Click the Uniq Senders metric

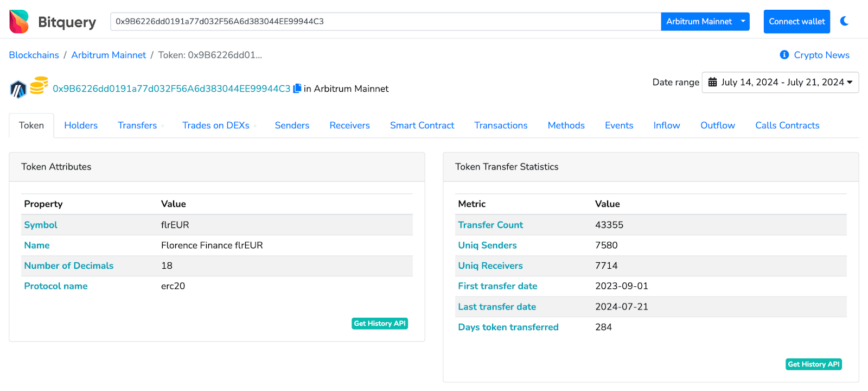487,245
